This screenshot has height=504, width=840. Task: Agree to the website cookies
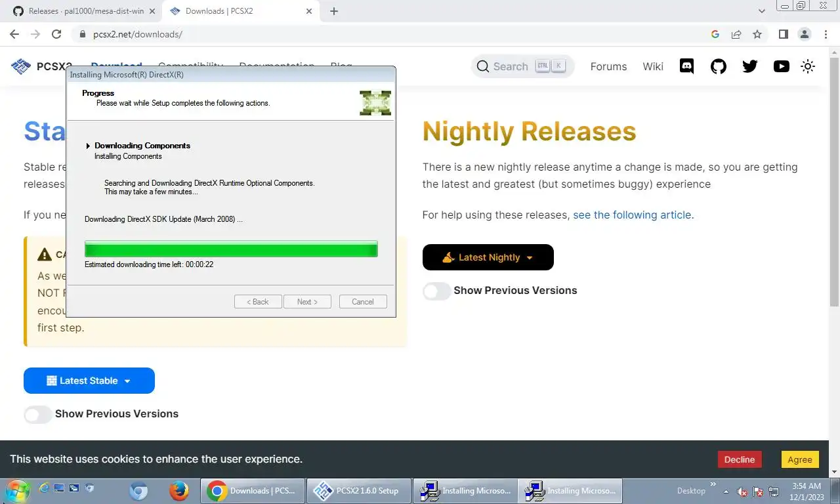tap(800, 459)
